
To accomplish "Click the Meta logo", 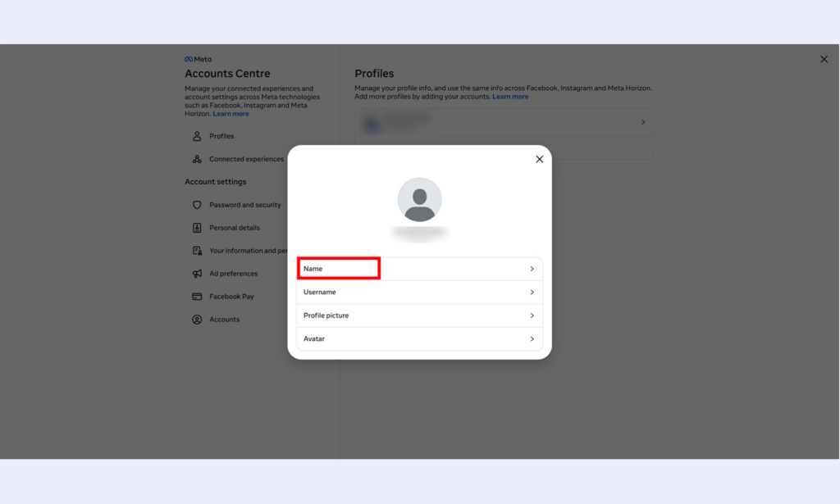I will click(198, 59).
